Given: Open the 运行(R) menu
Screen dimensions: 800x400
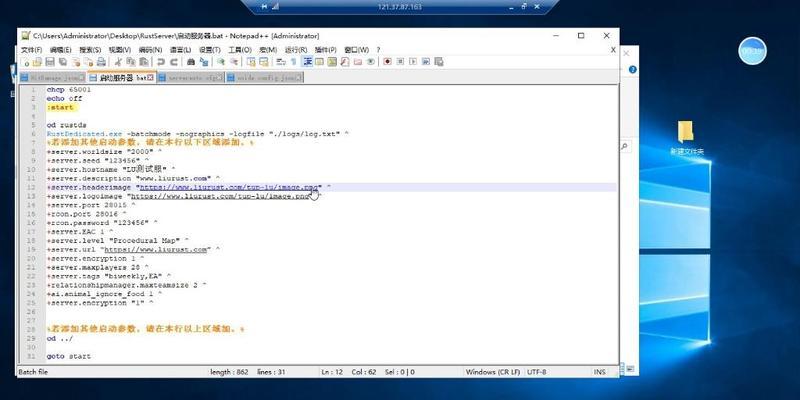Looking at the screenshot, I should (x=296, y=49).
